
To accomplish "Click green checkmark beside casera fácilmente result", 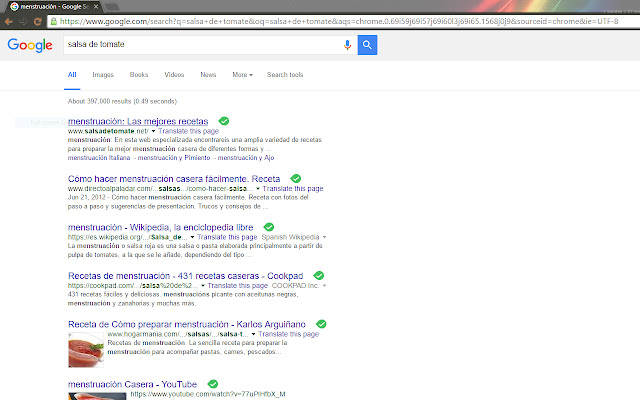I will (296, 178).
